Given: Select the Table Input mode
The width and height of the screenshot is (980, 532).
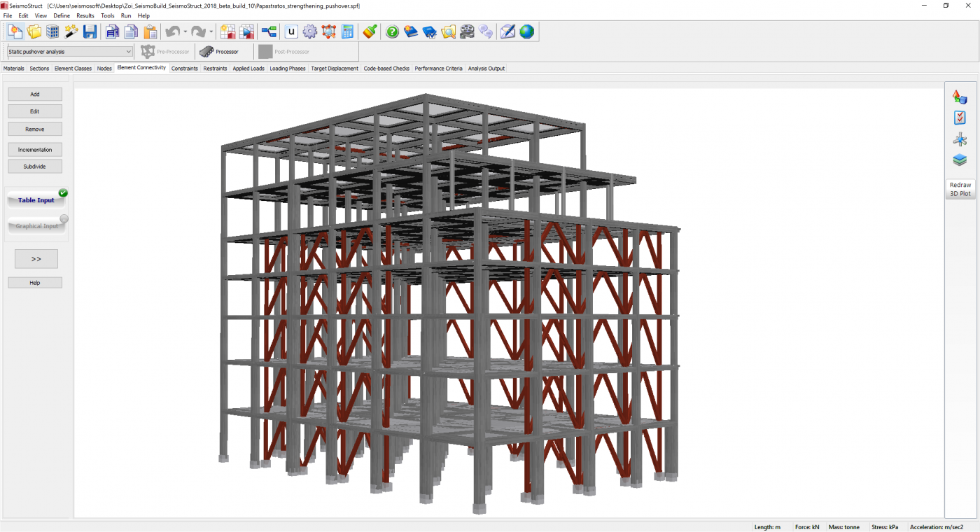Looking at the screenshot, I should pyautogui.click(x=36, y=200).
